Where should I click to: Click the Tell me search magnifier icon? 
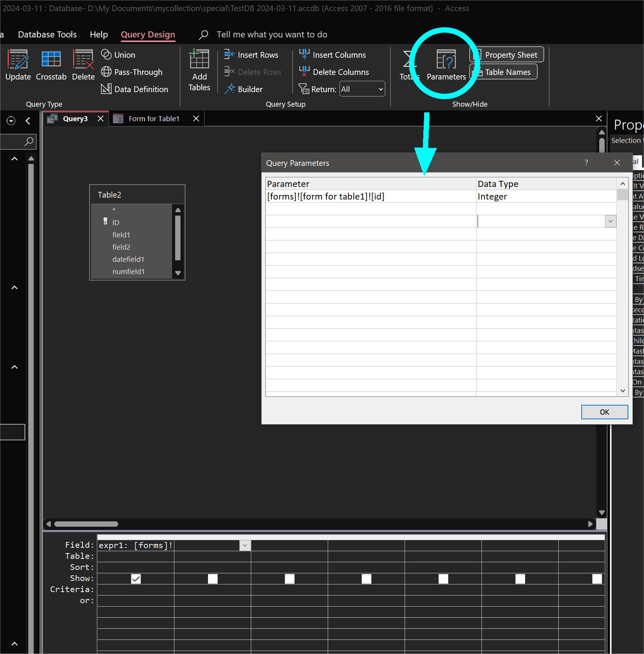coord(203,34)
